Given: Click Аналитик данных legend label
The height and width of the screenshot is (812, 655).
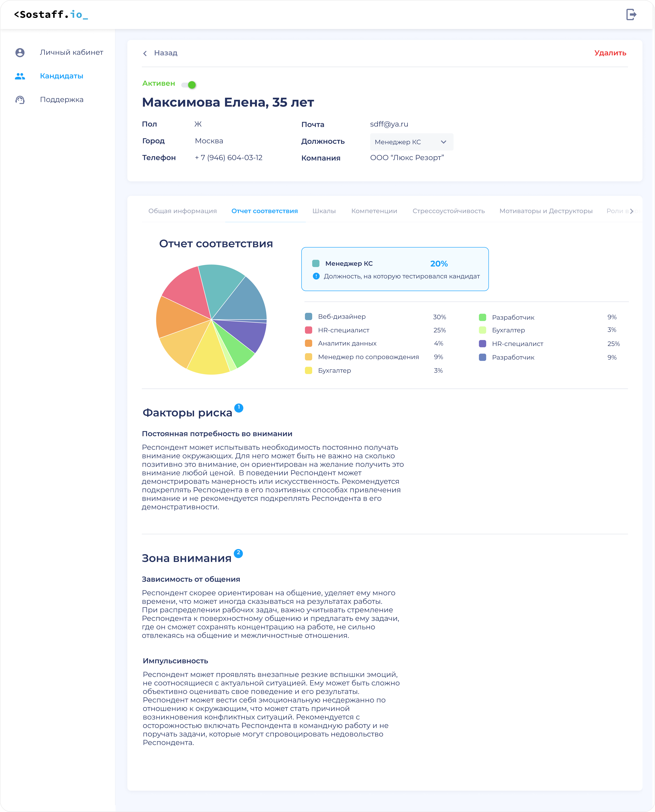Looking at the screenshot, I should click(347, 343).
